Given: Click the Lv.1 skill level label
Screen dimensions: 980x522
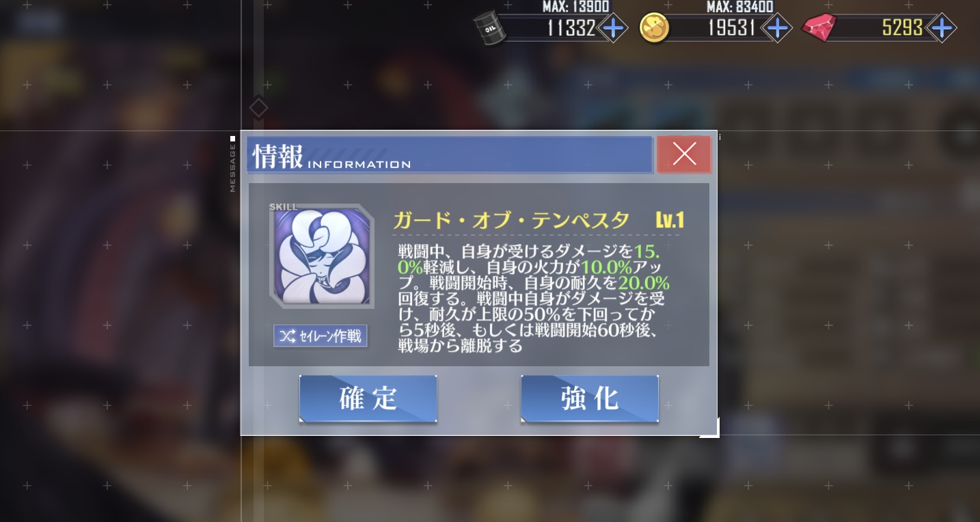Looking at the screenshot, I should coord(670,220).
